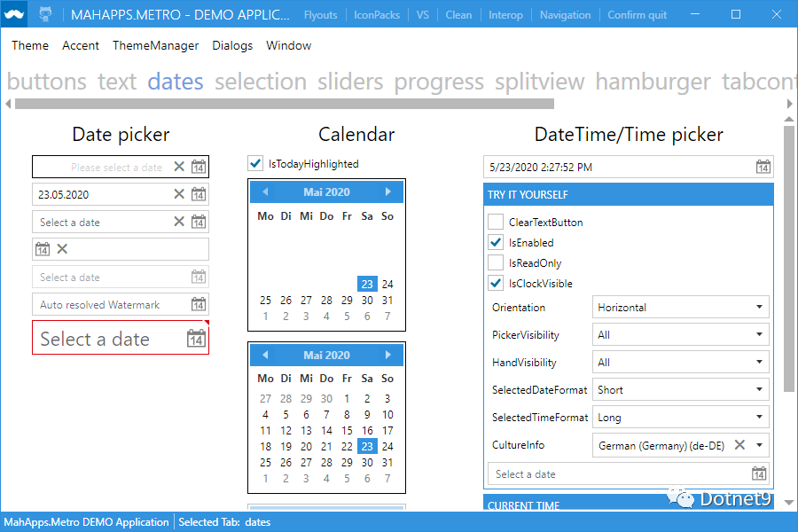Click the IconPacks title bar button
The height and width of the screenshot is (532, 798).
[x=377, y=15]
